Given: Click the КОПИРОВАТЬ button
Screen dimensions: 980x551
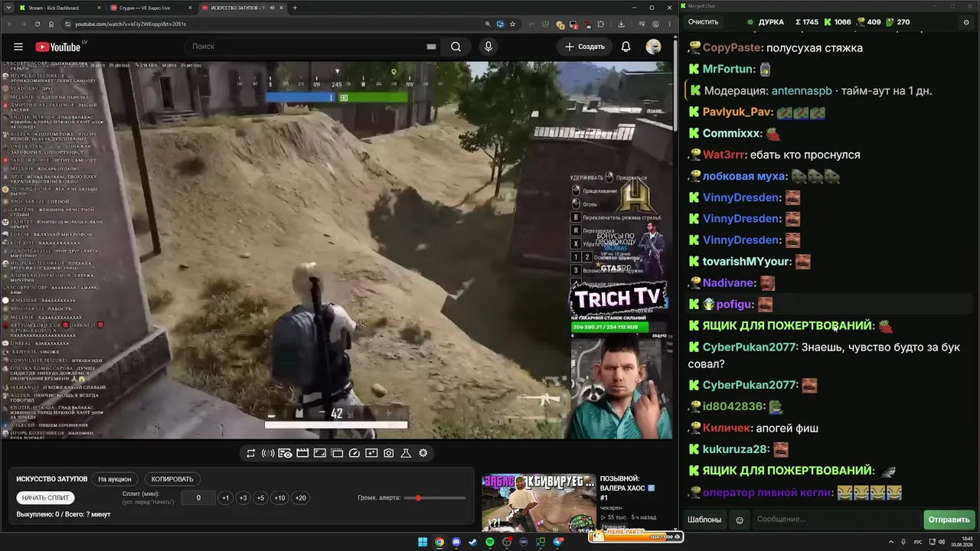Looking at the screenshot, I should [172, 479].
